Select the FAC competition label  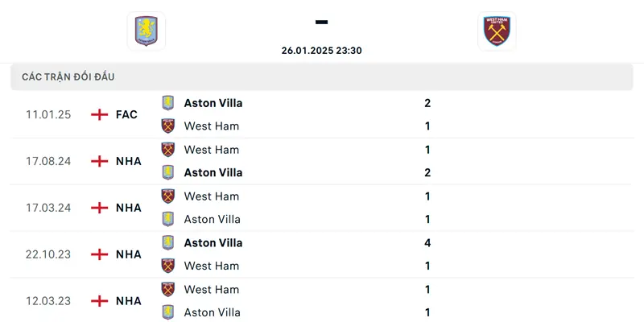(126, 114)
